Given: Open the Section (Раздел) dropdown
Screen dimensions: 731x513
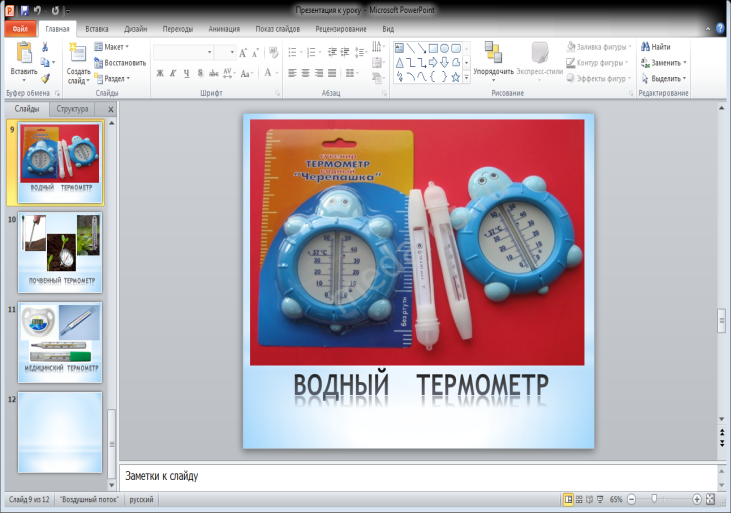Looking at the screenshot, I should 114,78.
